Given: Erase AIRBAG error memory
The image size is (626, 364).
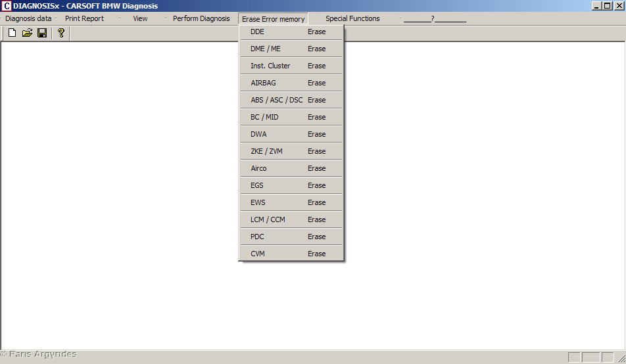Looking at the screenshot, I should (291, 83).
